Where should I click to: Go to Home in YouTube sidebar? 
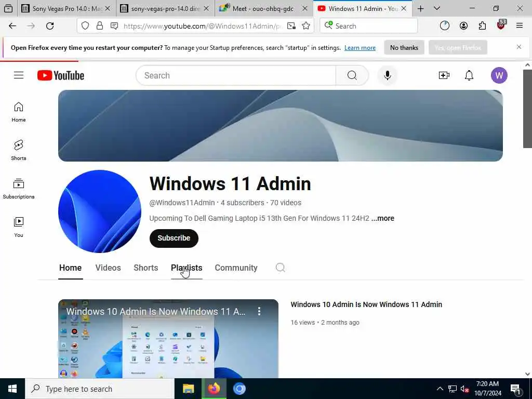[19, 112]
